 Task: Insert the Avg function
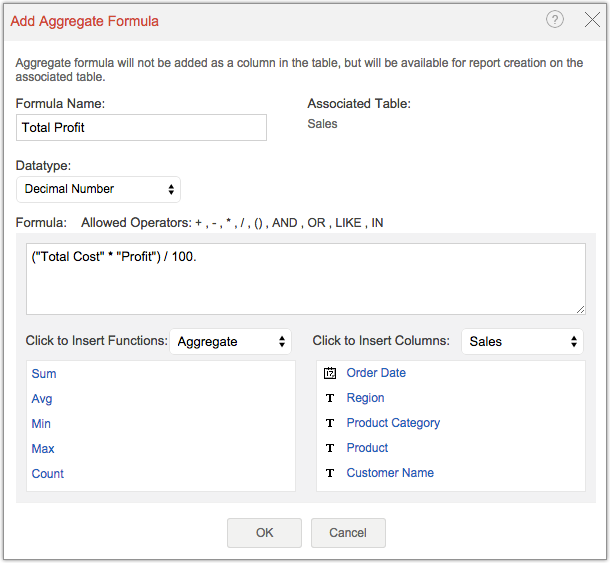[x=42, y=399]
